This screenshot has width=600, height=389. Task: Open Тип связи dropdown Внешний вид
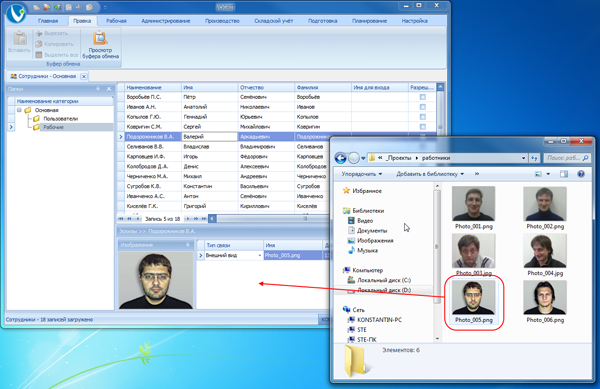point(259,256)
